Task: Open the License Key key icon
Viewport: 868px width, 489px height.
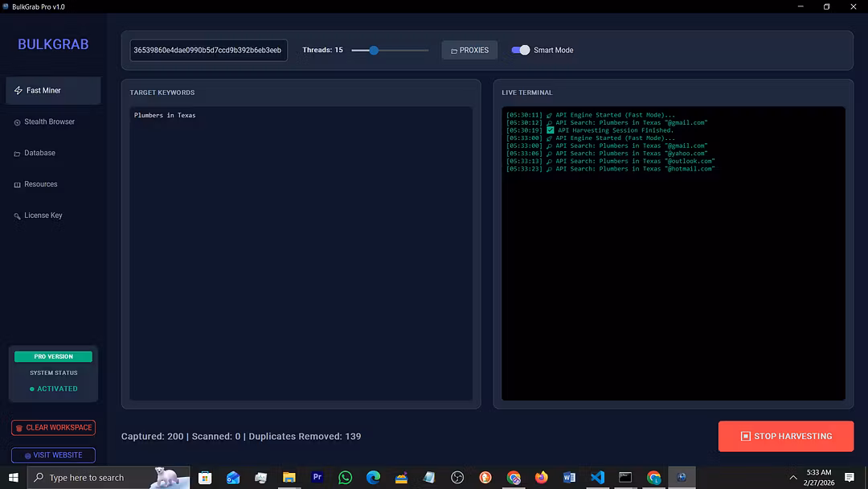Action: (17, 216)
